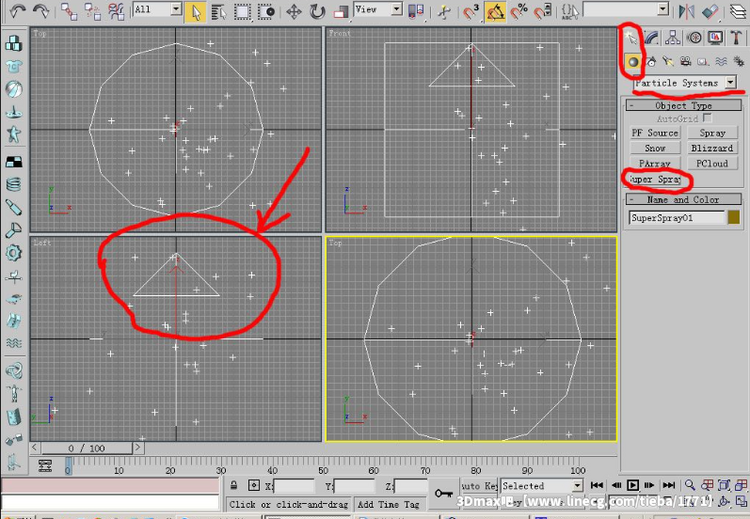Select the Geometry sphere category
This screenshot has width=750, height=519.
coord(633,62)
